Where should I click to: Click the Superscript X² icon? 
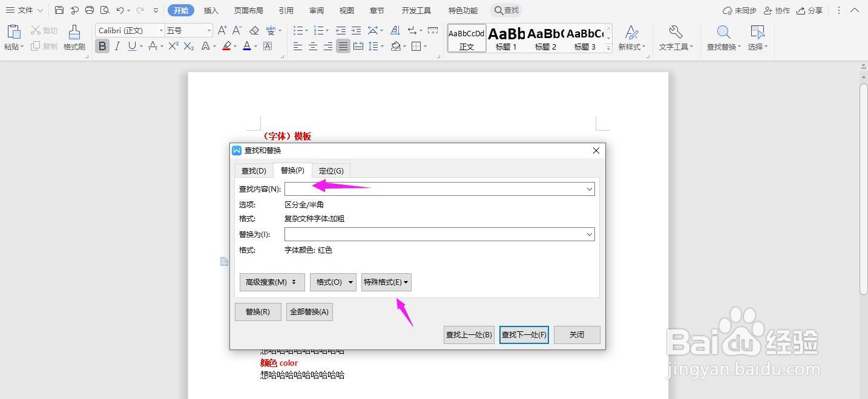click(174, 46)
